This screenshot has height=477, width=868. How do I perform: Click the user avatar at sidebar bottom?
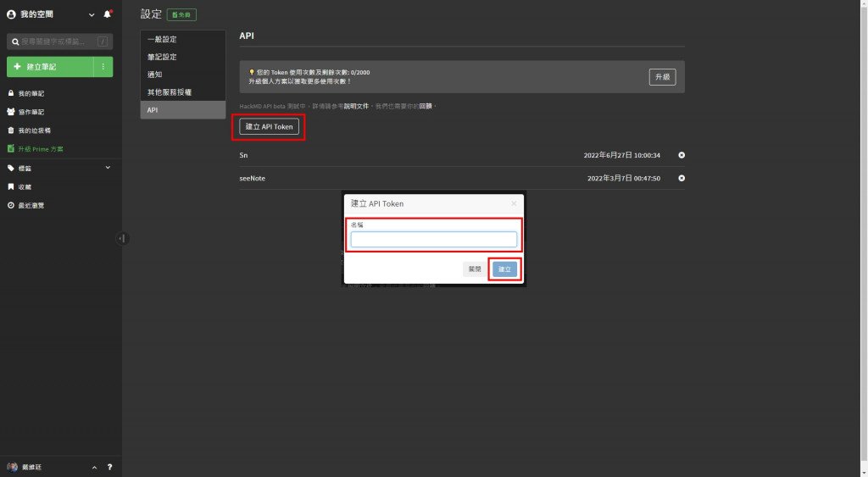tap(12, 467)
